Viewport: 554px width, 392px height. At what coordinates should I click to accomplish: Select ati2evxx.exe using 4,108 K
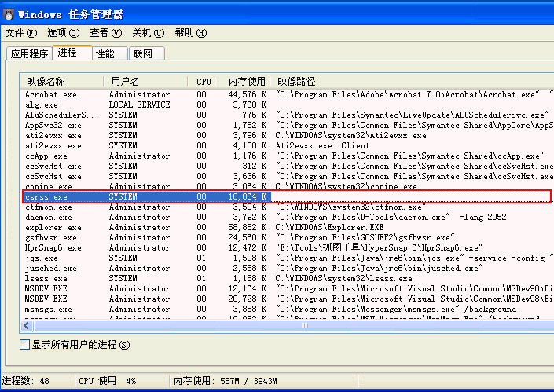point(288,146)
